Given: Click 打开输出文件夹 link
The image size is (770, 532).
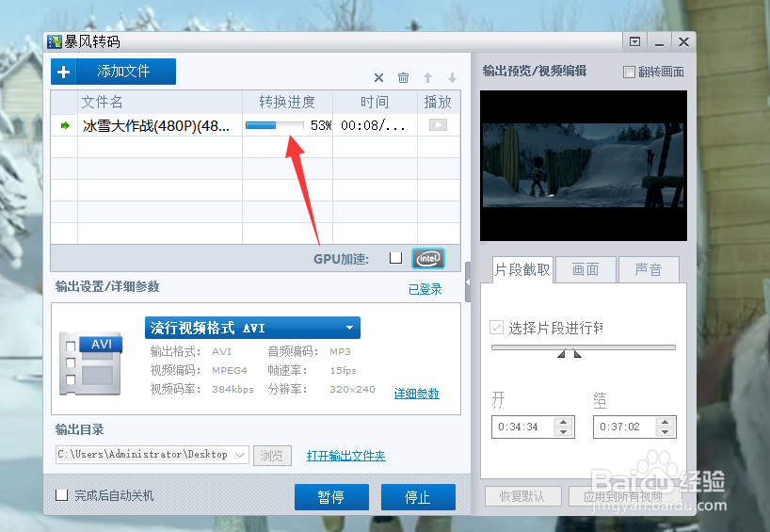Looking at the screenshot, I should pos(345,456).
